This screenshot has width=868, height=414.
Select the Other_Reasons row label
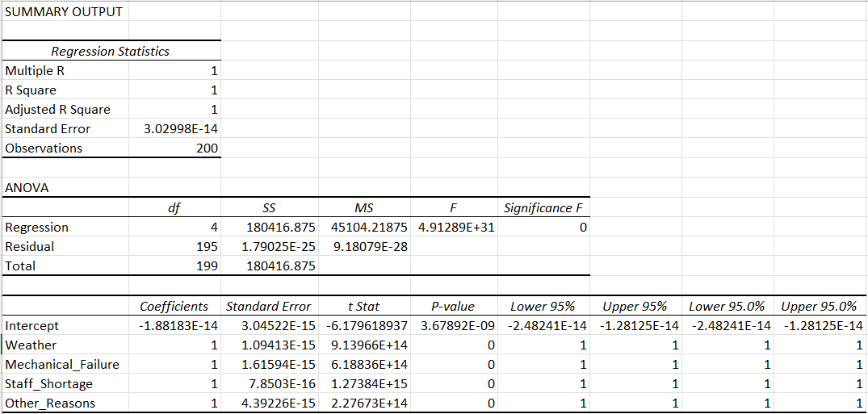(x=65, y=404)
